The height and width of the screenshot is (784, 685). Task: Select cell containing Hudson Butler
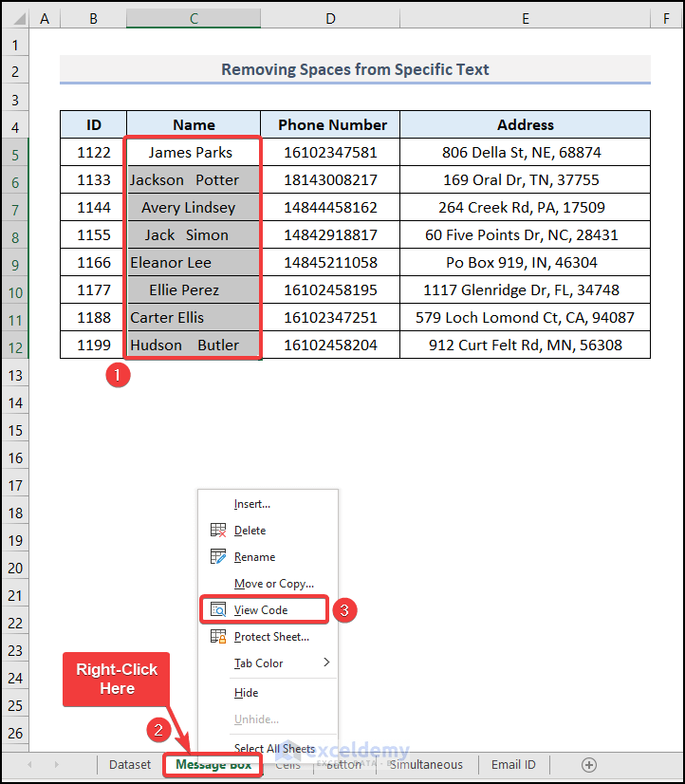coord(194,345)
